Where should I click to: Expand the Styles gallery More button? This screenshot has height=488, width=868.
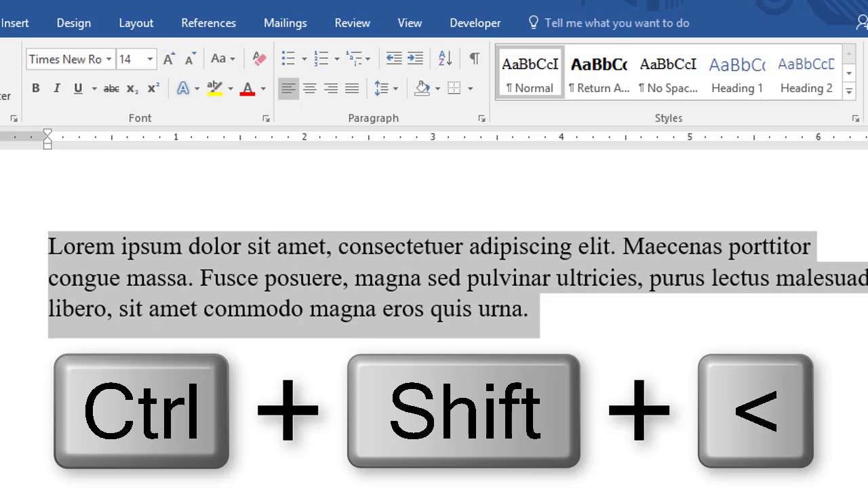[849, 90]
